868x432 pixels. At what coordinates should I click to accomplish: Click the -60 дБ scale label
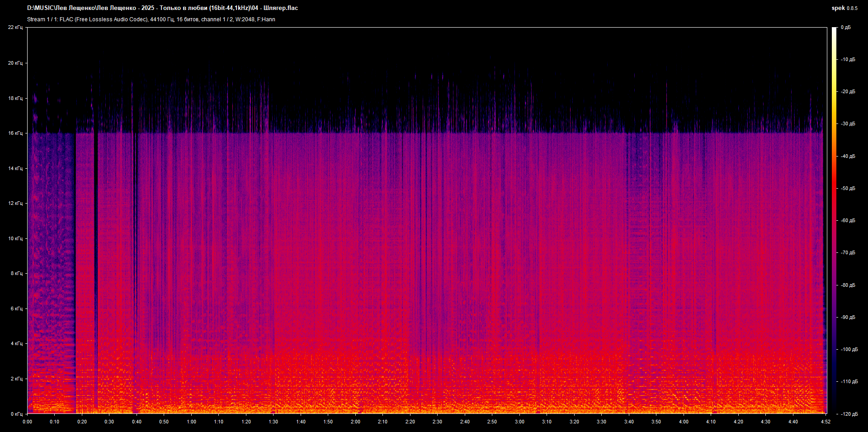pos(848,221)
